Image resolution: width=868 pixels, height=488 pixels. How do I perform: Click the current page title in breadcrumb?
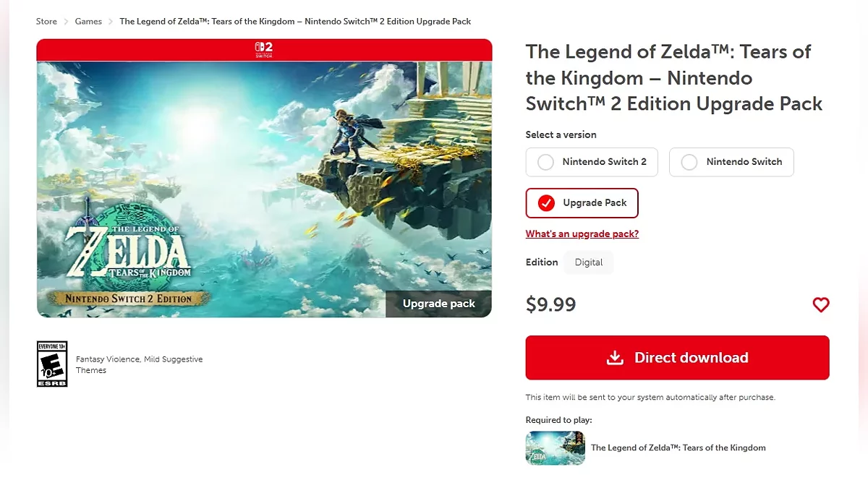295,22
